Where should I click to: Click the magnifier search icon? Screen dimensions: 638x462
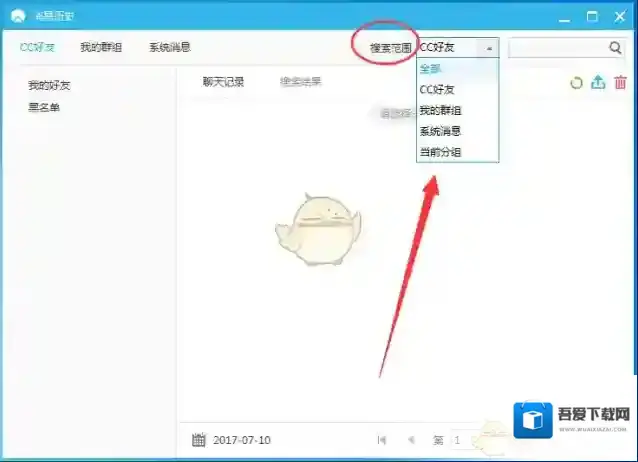615,48
